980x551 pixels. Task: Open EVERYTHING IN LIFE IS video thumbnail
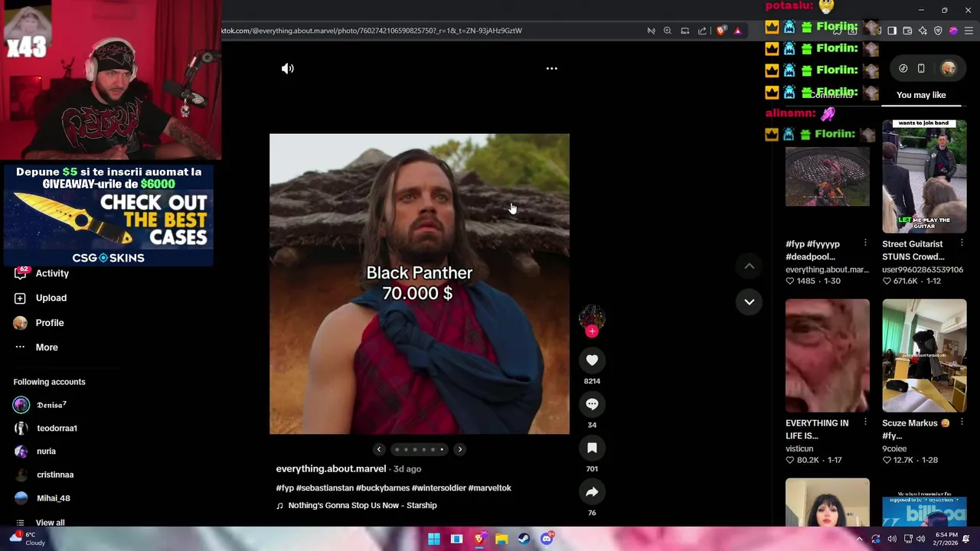pos(827,356)
